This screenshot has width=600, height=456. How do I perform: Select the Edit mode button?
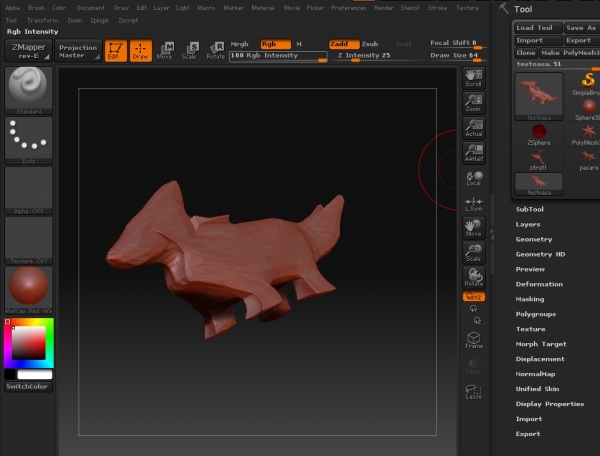pyautogui.click(x=116, y=50)
